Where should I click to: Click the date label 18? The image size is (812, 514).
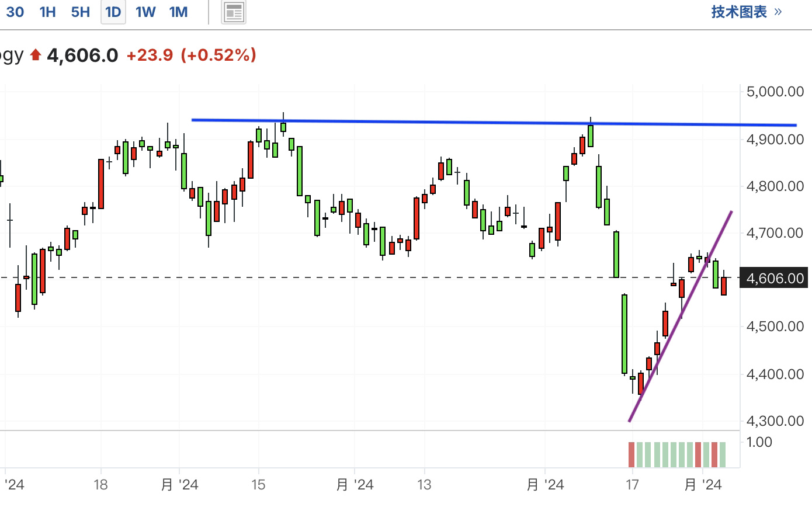tap(100, 485)
